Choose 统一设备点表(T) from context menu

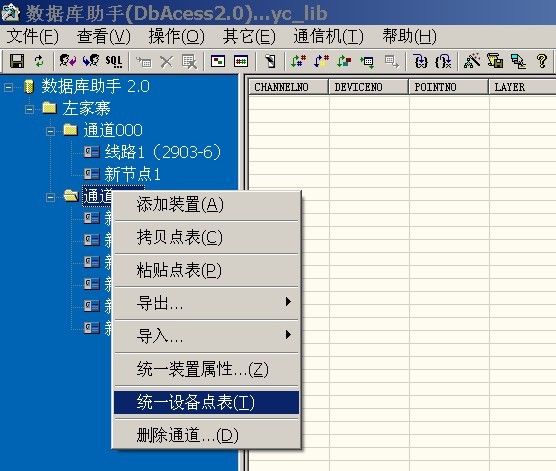tap(206, 403)
